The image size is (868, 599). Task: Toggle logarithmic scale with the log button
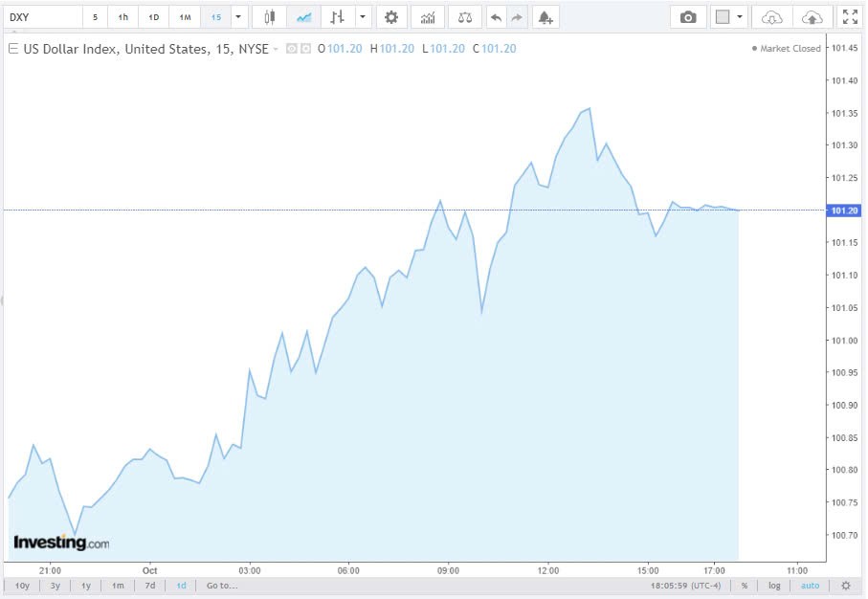pyautogui.click(x=773, y=585)
